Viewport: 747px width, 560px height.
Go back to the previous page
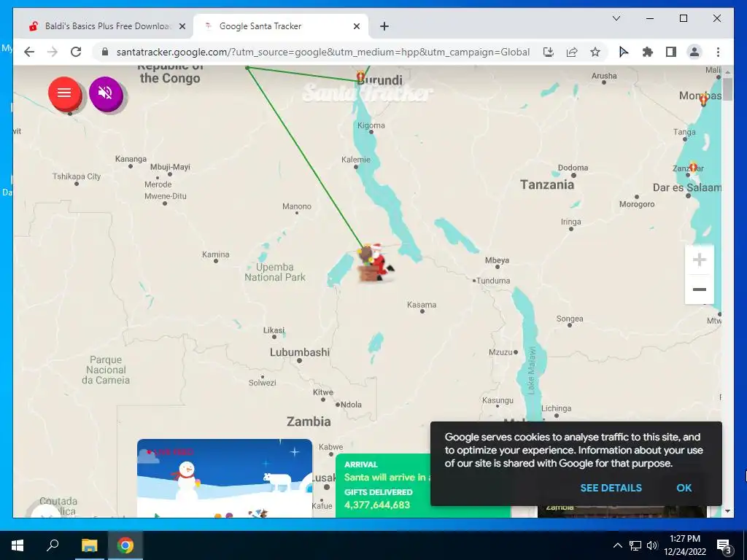coord(29,52)
